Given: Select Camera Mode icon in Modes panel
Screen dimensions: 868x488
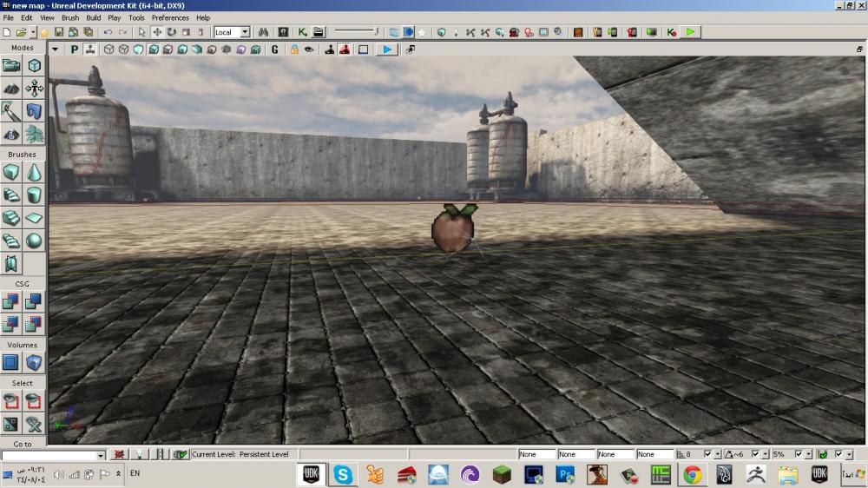Looking at the screenshot, I should point(11,65).
